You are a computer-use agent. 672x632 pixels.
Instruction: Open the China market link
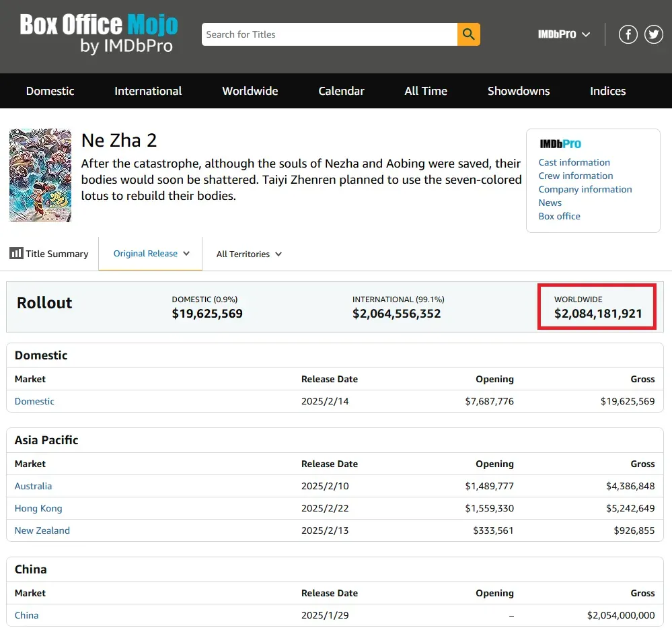click(27, 615)
